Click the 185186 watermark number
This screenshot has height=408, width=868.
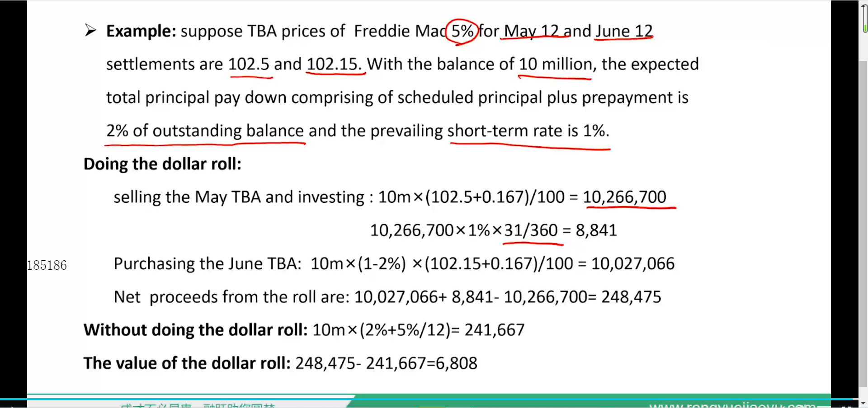coord(47,265)
